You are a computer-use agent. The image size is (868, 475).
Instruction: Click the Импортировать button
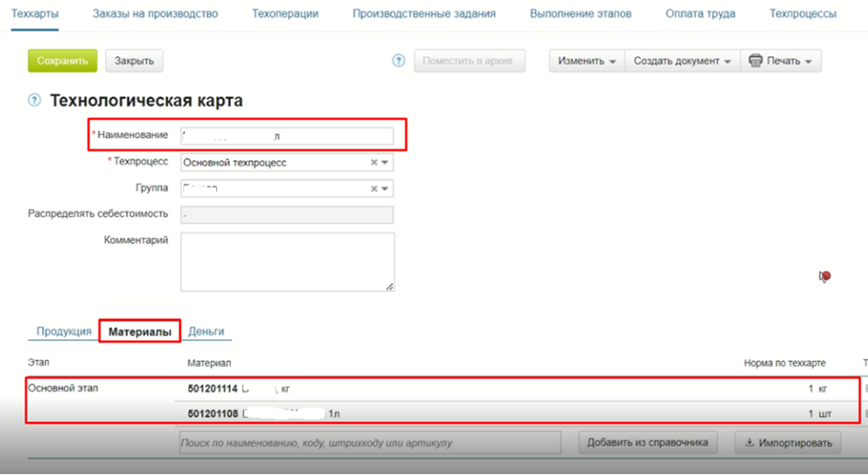[x=788, y=442]
